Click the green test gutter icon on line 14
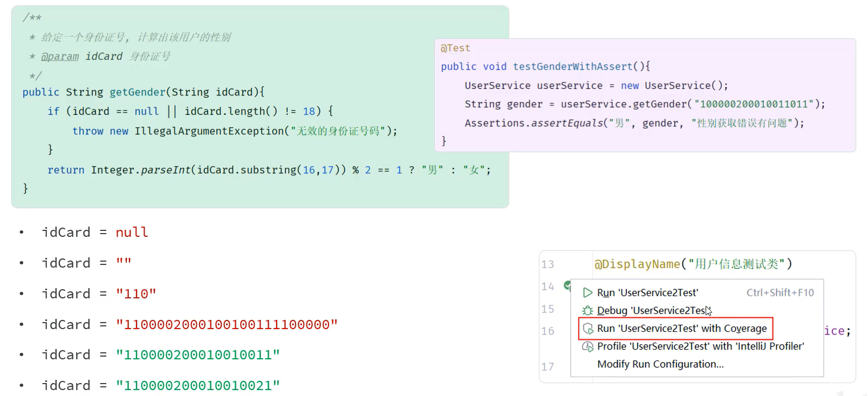 tap(567, 285)
